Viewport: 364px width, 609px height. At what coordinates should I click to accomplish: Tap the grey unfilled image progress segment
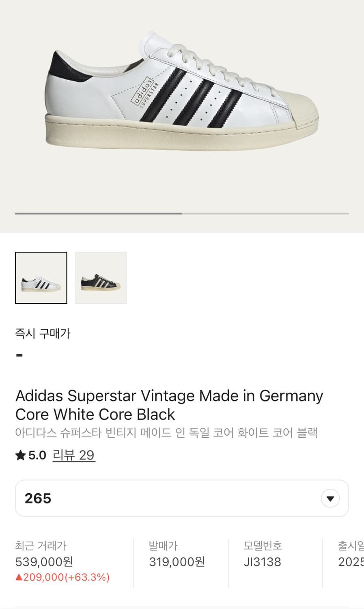pyautogui.click(x=265, y=214)
